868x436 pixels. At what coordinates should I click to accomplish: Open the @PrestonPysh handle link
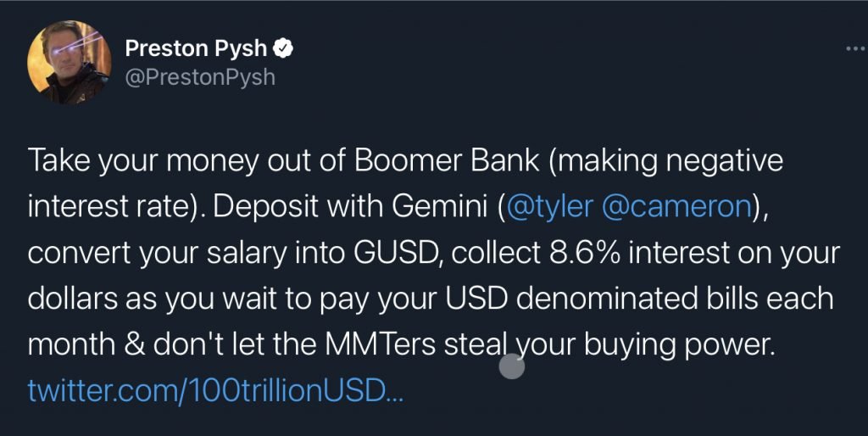(x=200, y=77)
